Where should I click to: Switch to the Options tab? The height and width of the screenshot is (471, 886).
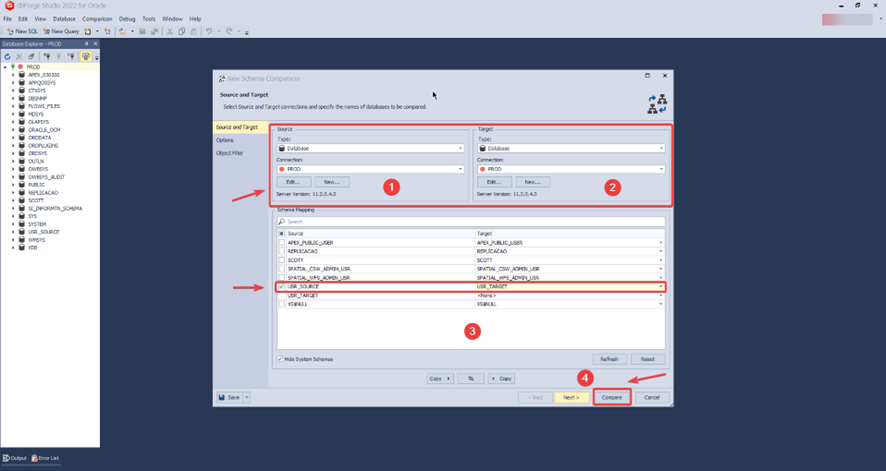click(225, 140)
